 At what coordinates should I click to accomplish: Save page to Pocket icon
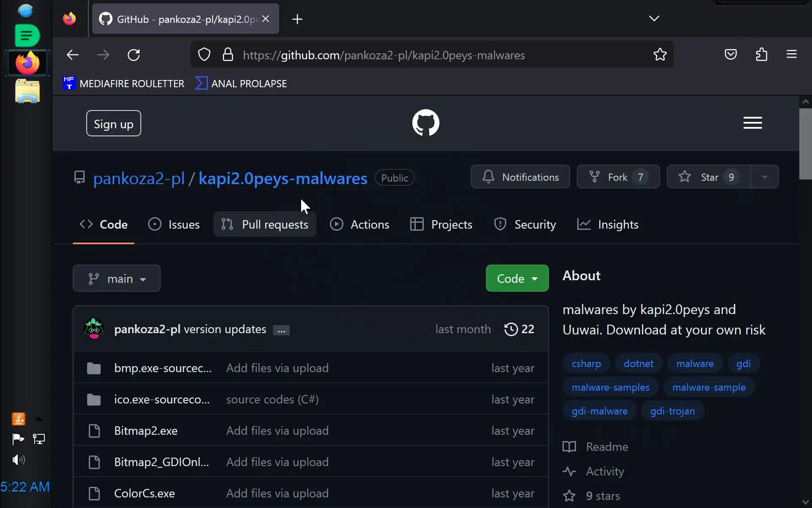[730, 55]
